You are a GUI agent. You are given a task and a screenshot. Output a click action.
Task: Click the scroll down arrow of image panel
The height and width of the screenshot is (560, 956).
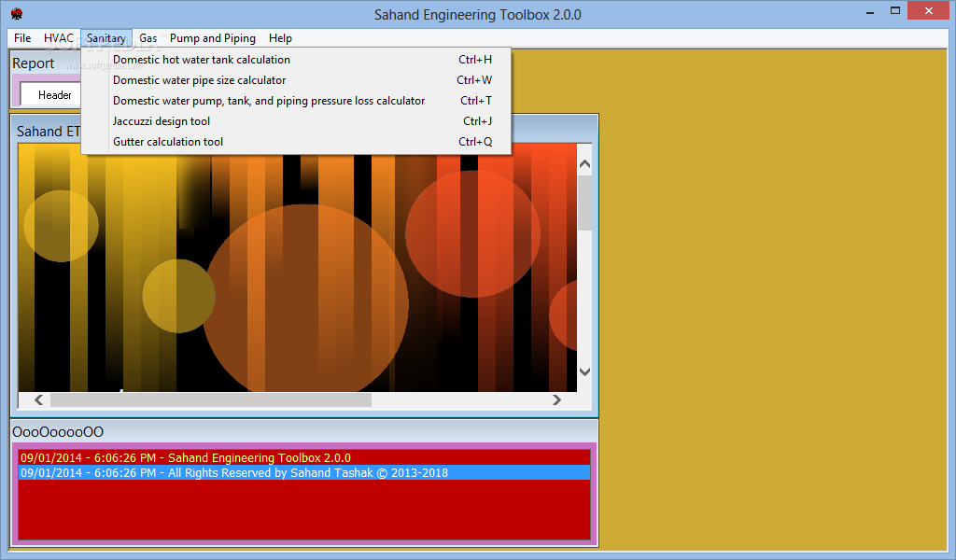(584, 371)
